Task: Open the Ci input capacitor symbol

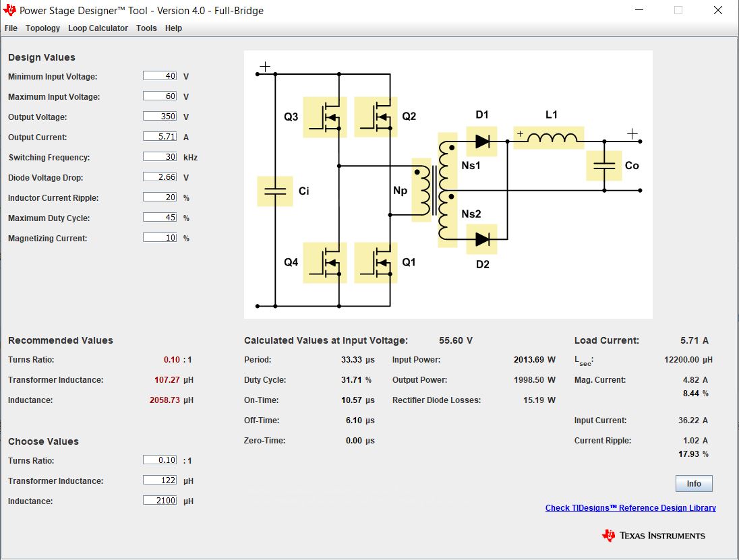Action: pos(274,191)
